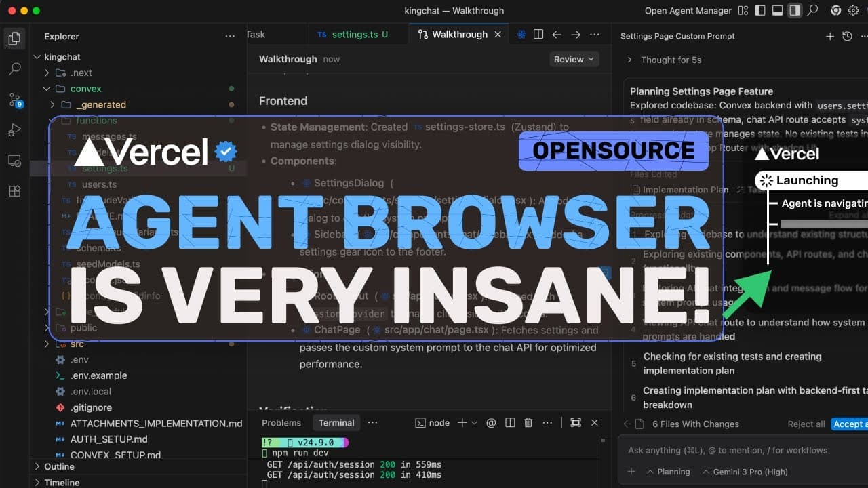Open panel tabs overflow ellipsis next to Terminal
The width and height of the screenshot is (868, 488).
click(372, 422)
